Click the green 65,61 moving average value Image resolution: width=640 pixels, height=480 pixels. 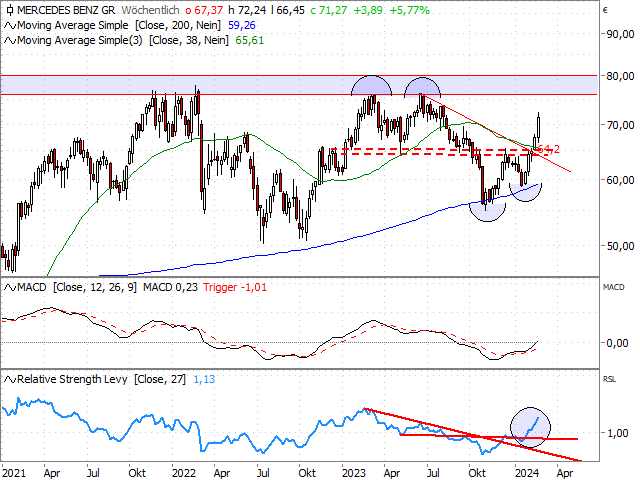[x=249, y=40]
